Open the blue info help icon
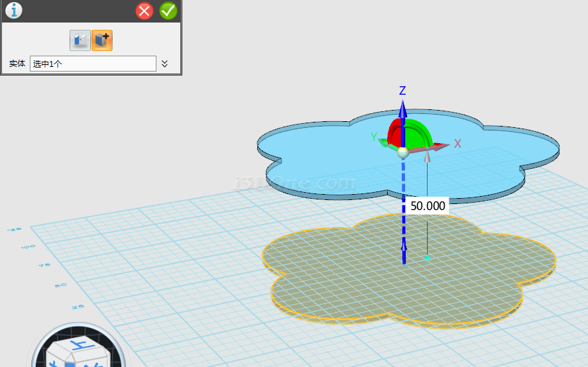Image resolution: width=588 pixels, height=367 pixels. (x=13, y=11)
